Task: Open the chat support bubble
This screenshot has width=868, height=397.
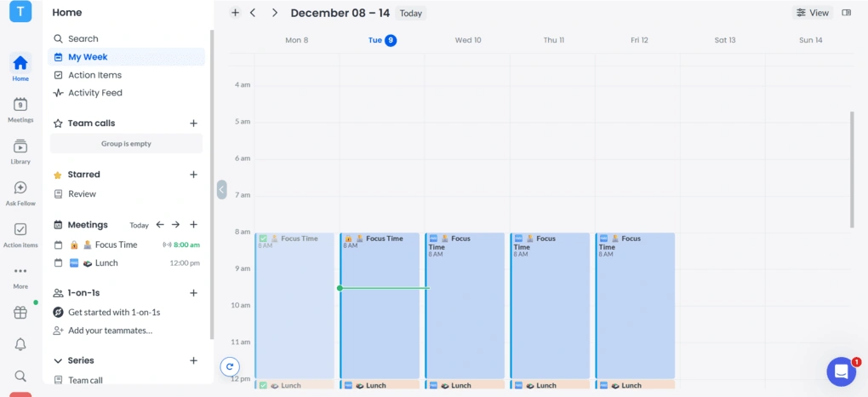Action: 841,371
